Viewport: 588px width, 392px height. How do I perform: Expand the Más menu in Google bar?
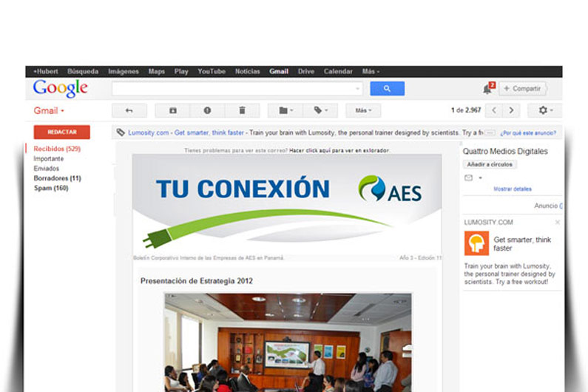click(x=371, y=71)
